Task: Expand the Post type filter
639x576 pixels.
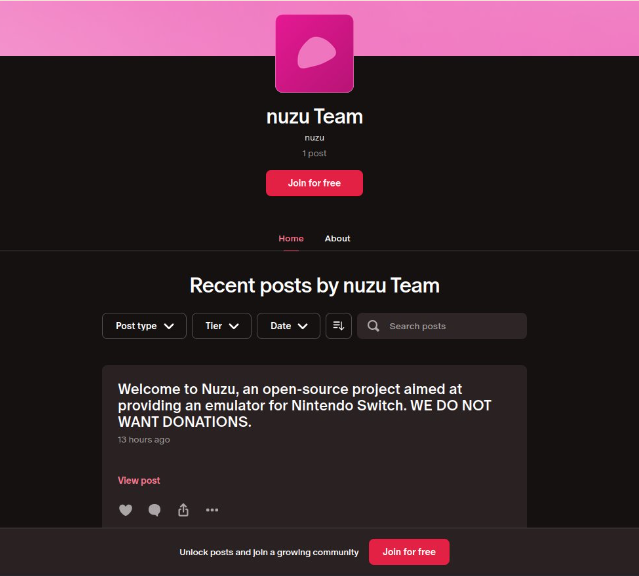Action: [x=144, y=326]
